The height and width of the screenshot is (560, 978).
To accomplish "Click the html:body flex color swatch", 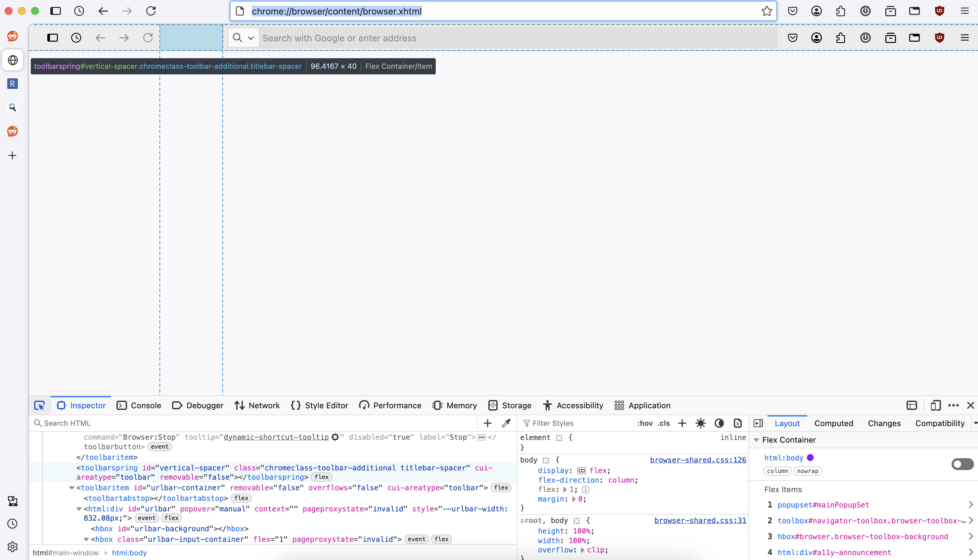I will pos(810,458).
